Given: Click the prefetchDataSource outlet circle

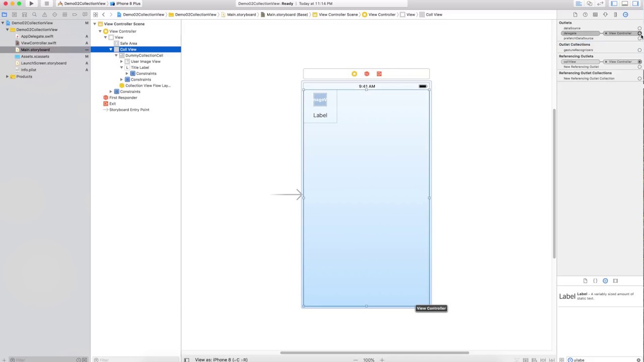Looking at the screenshot, I should click(x=639, y=38).
